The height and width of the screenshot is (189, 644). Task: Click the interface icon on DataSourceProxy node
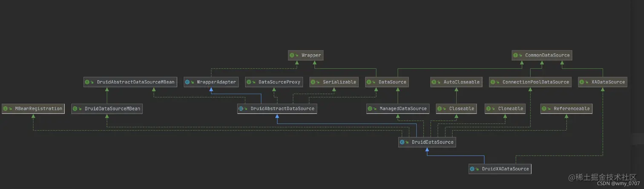coord(249,82)
